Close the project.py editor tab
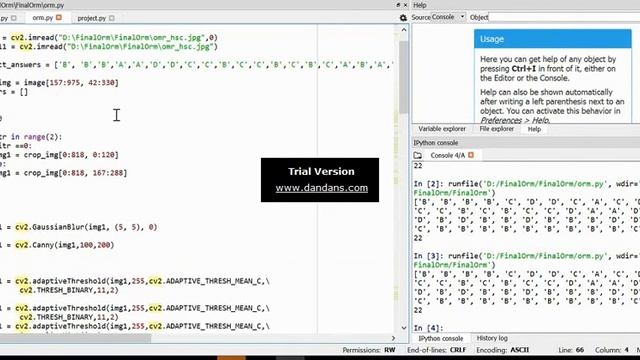The image size is (640, 360). pyautogui.click(x=112, y=18)
